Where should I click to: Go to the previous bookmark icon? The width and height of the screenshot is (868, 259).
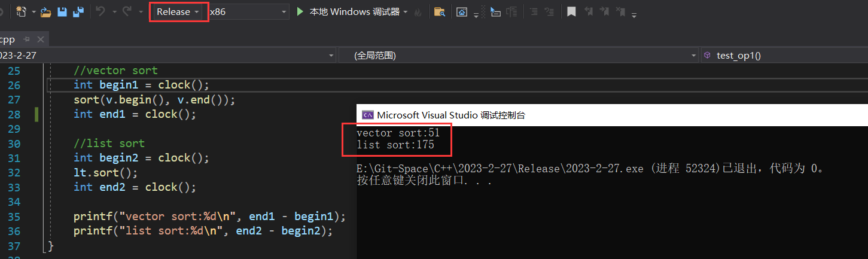tap(589, 12)
